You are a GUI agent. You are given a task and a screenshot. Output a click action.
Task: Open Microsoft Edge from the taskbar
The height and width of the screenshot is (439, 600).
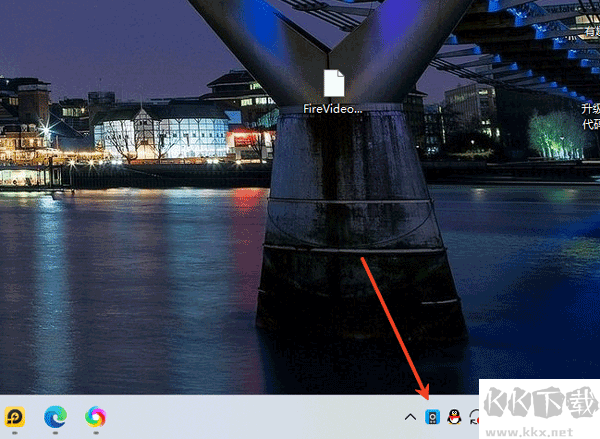click(x=55, y=416)
